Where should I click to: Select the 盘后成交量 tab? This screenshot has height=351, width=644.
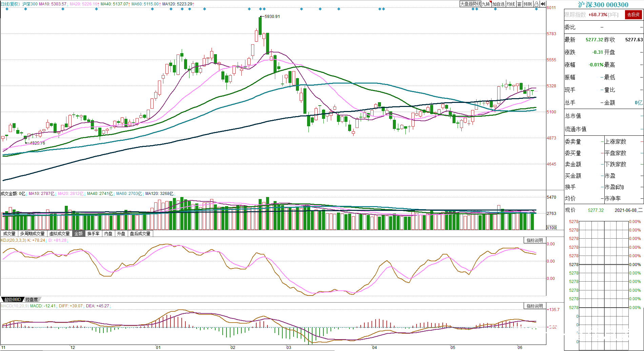140,234
